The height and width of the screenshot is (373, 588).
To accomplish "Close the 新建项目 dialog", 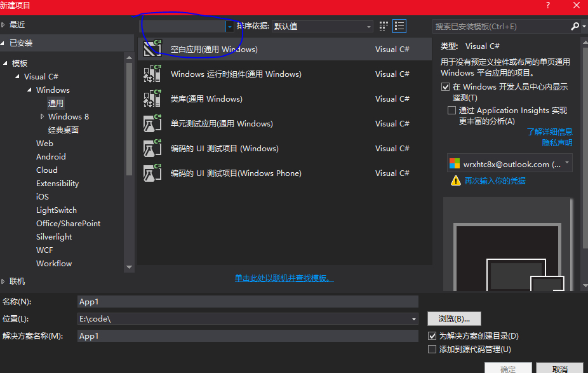I will pos(577,5).
